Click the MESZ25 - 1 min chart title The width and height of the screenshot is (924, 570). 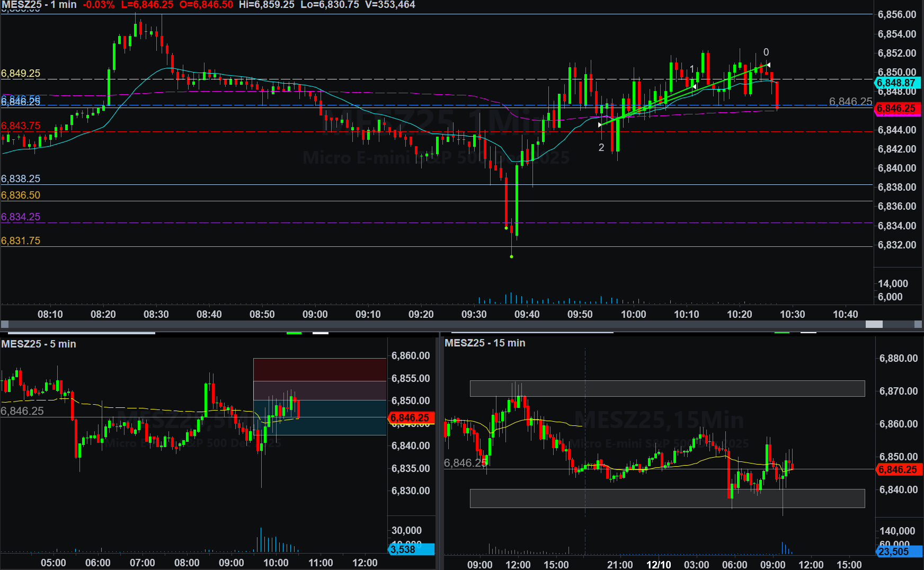tap(39, 5)
